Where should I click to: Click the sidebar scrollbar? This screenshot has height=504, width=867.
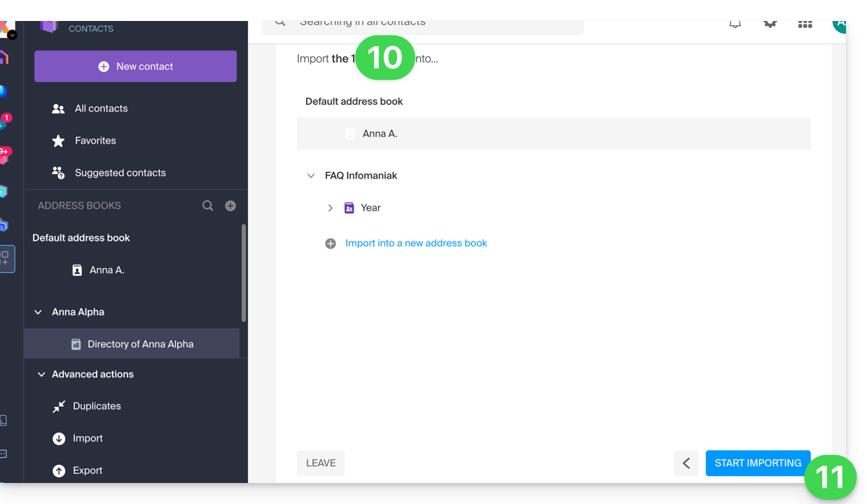244,273
